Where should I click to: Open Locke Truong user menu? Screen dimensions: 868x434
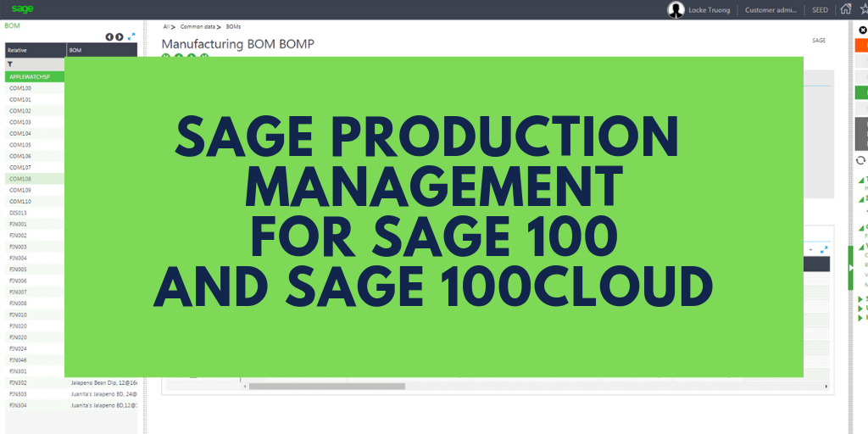709,10
